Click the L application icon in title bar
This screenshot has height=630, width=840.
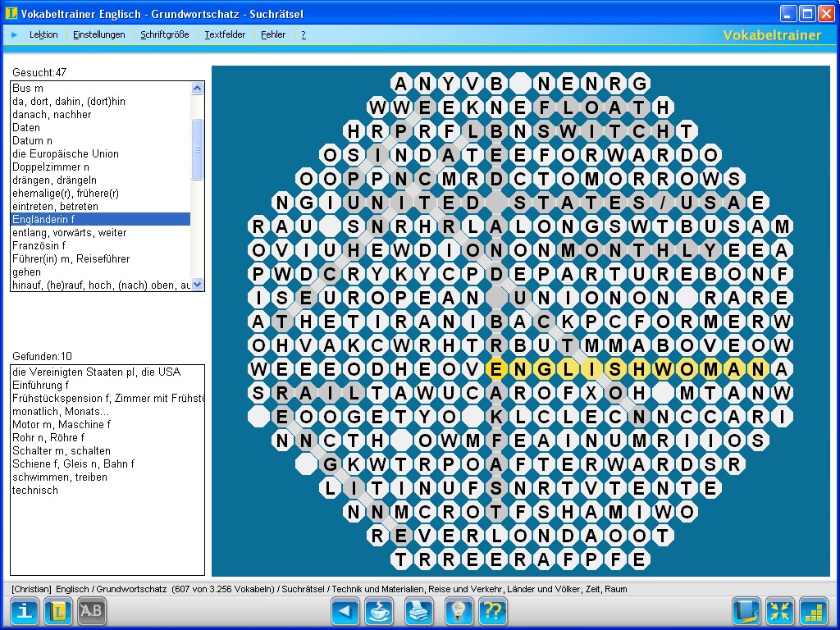[x=11, y=13]
